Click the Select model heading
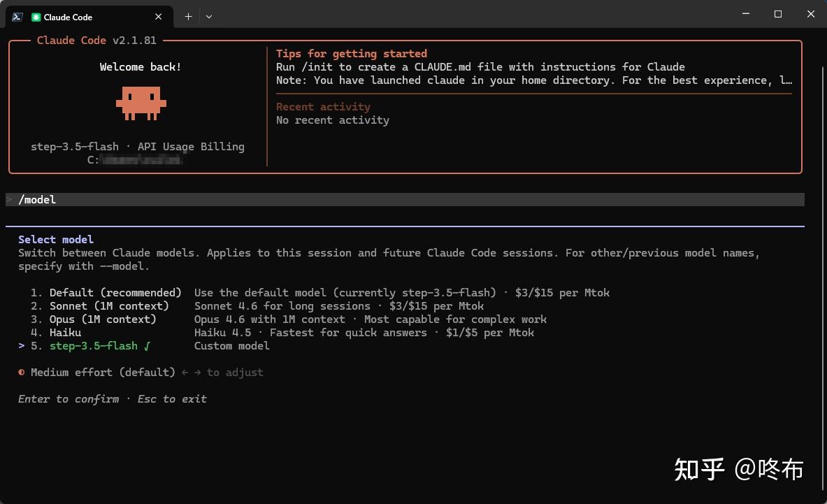Screen dimensions: 827x504 click(56, 239)
